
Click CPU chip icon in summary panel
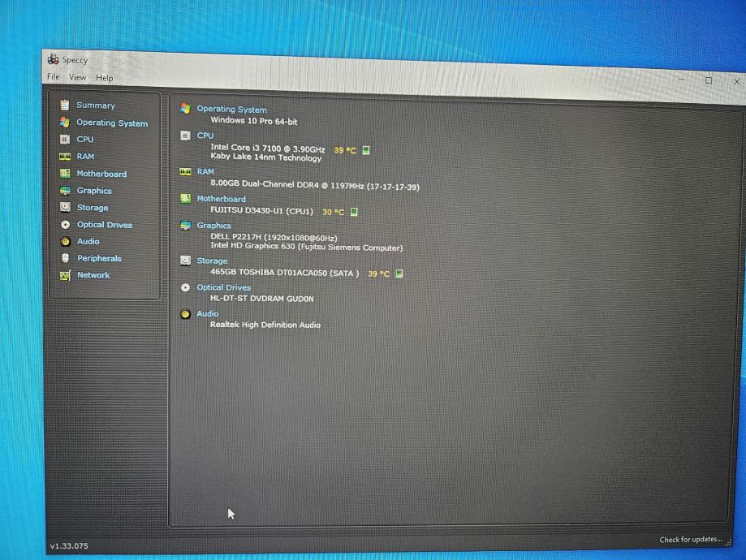coord(186,136)
